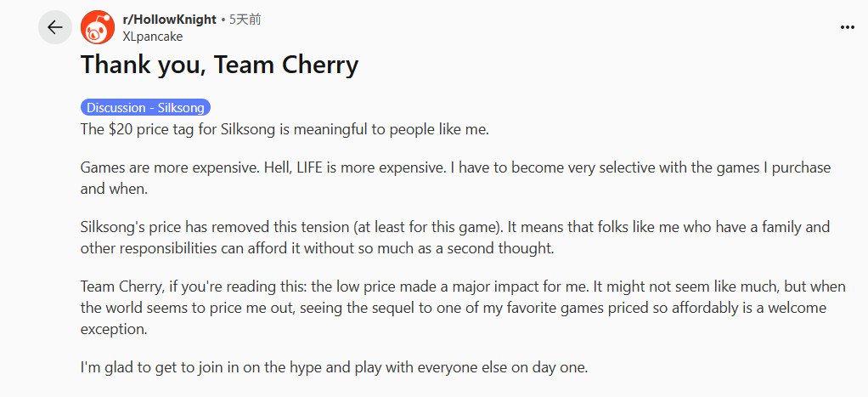Go to the r/HollowKnight subreddit link
Image resolution: width=868 pixels, height=397 pixels.
[x=169, y=20]
